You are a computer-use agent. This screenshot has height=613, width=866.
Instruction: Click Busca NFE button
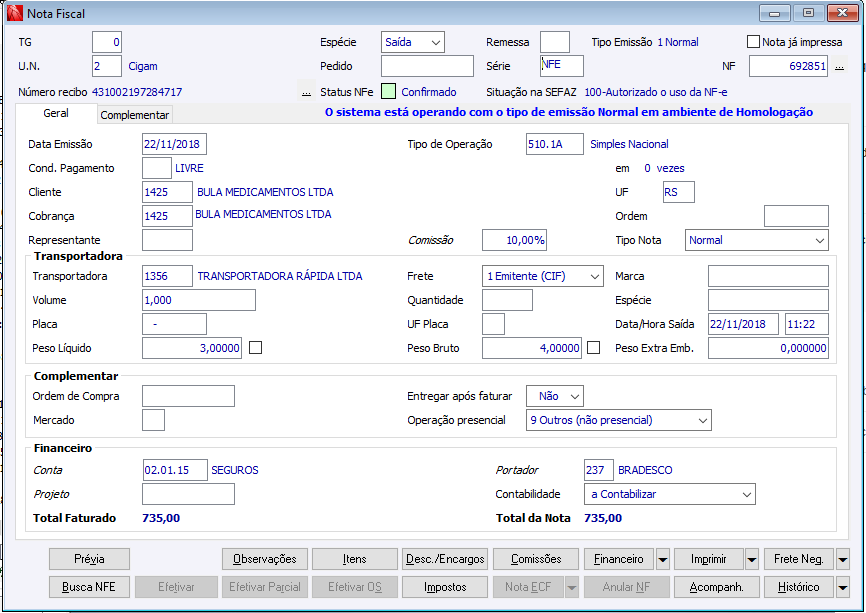89,587
